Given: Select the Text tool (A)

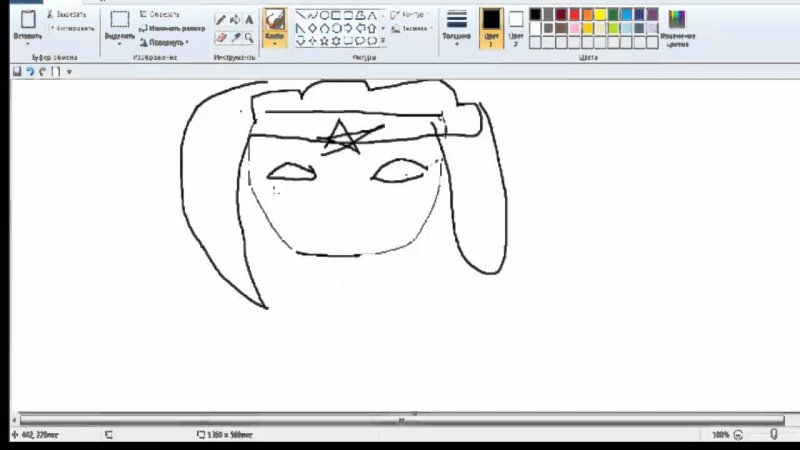Looking at the screenshot, I should [249, 20].
